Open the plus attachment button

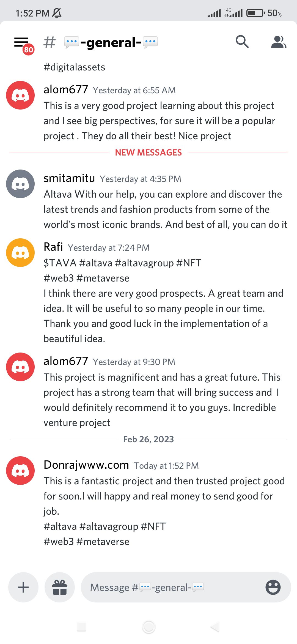pyautogui.click(x=23, y=587)
